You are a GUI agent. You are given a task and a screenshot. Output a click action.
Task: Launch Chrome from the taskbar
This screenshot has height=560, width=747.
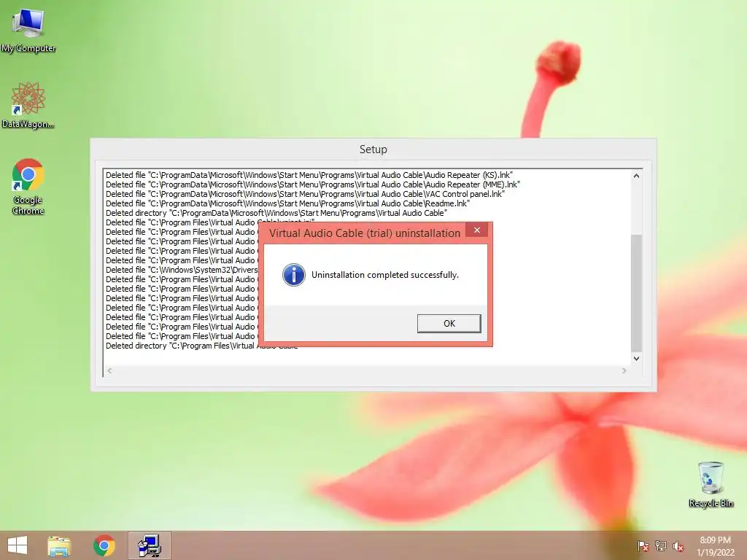click(104, 545)
